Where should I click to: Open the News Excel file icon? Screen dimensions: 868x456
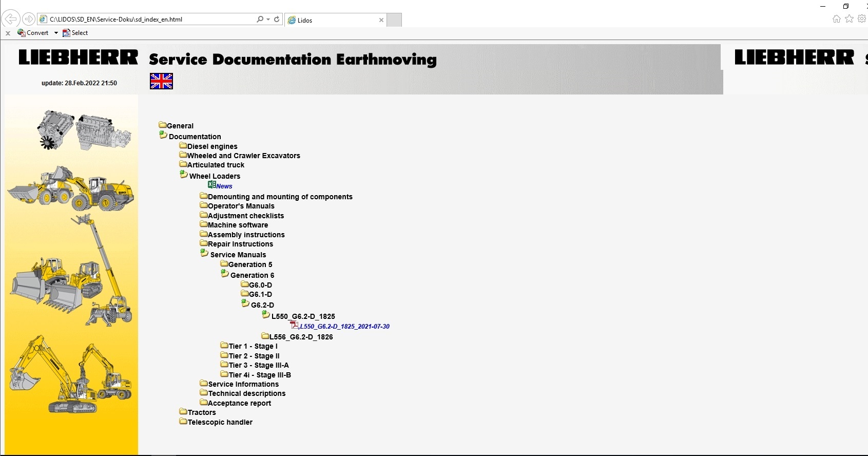pos(211,185)
